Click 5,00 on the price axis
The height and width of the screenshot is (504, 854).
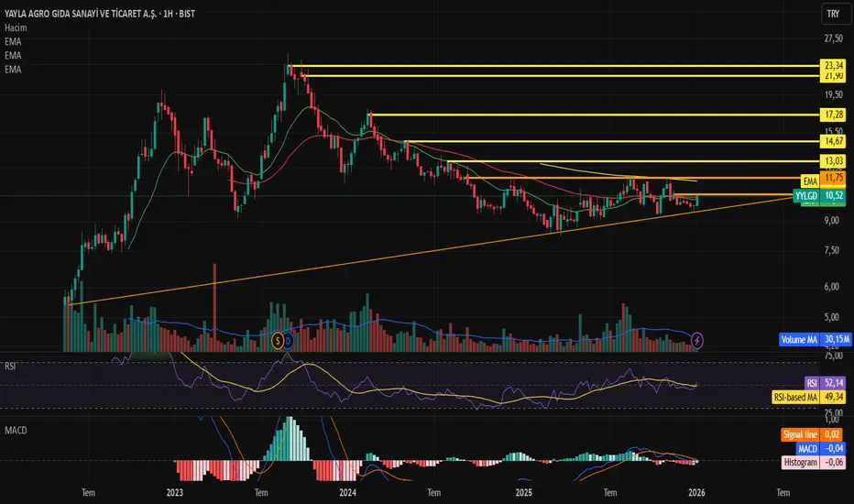pos(831,317)
